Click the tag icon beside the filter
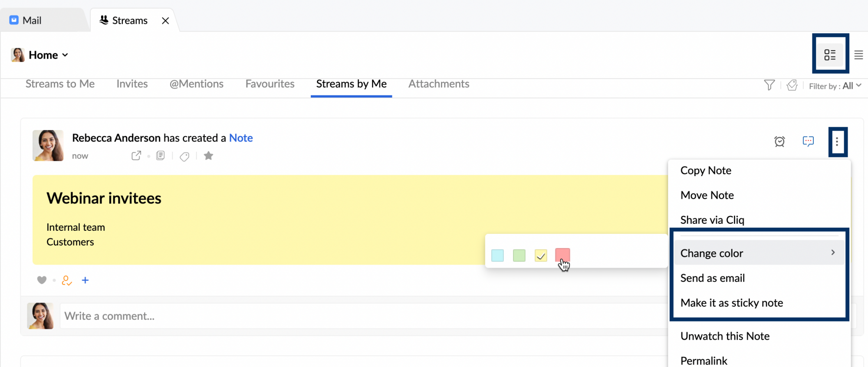868x367 pixels. (x=792, y=85)
